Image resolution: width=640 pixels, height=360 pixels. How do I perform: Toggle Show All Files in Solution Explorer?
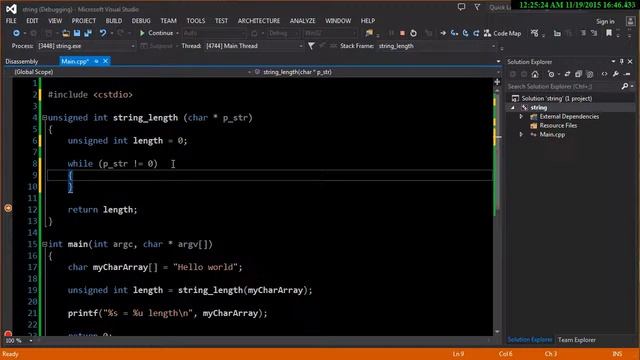pos(589,74)
